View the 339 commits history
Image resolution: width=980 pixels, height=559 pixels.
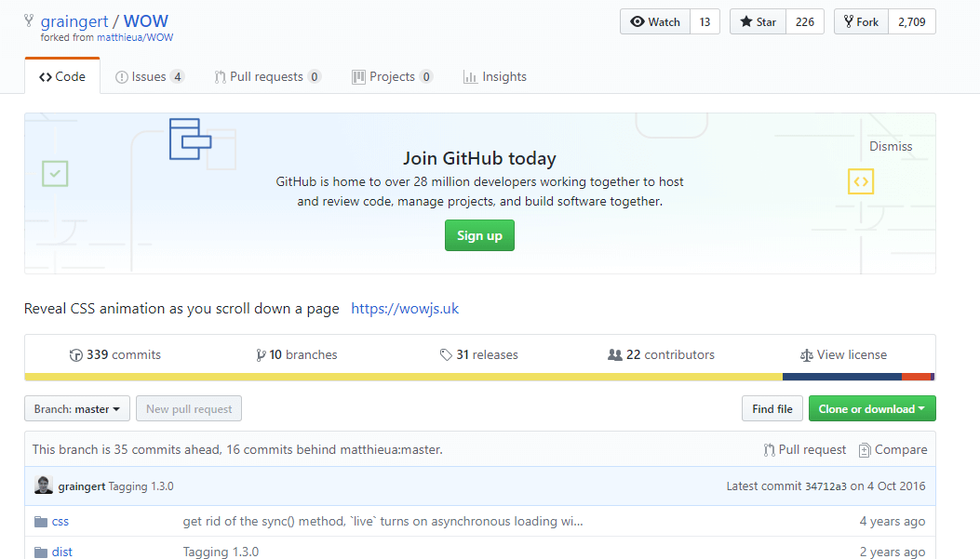coord(115,354)
